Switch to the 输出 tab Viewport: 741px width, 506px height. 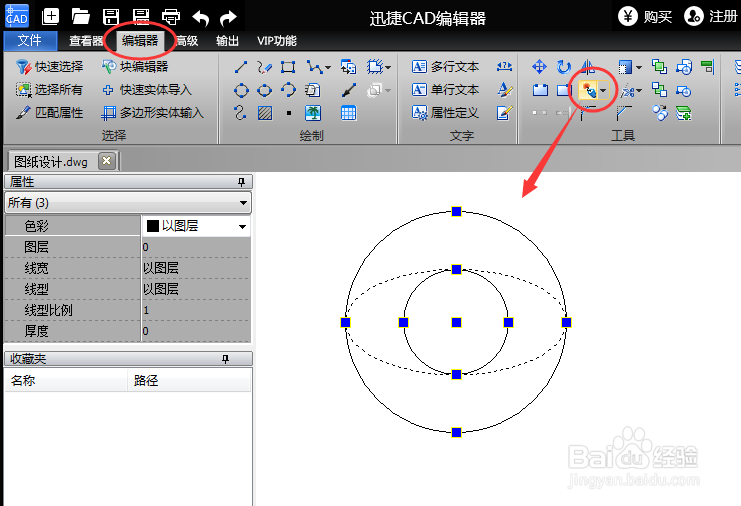227,41
